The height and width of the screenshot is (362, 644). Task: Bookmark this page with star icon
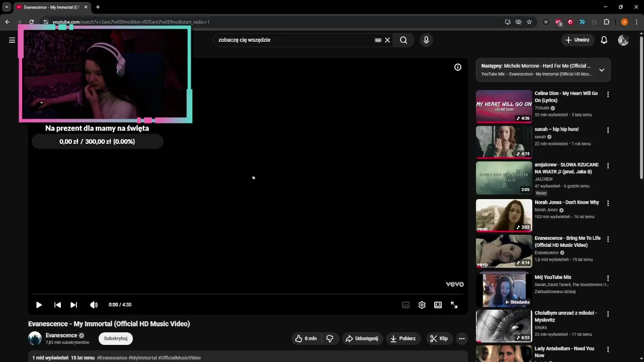coord(529,22)
